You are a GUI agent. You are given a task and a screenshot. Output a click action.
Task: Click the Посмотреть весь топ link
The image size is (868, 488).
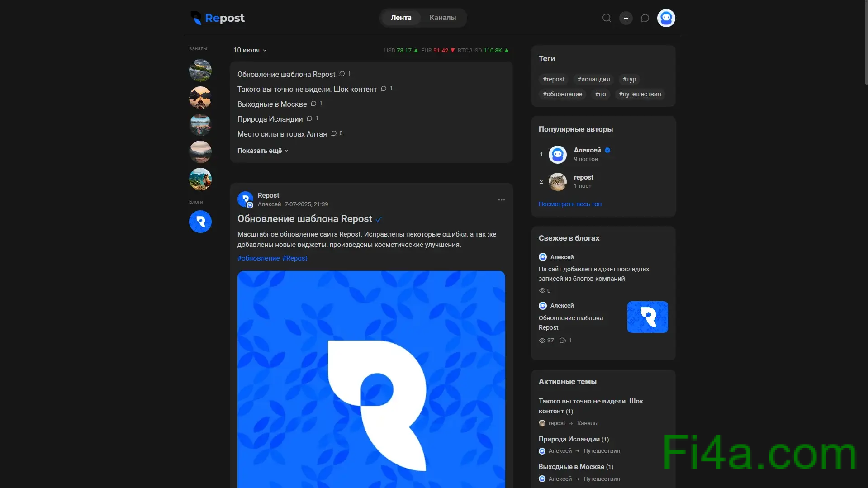tap(570, 204)
